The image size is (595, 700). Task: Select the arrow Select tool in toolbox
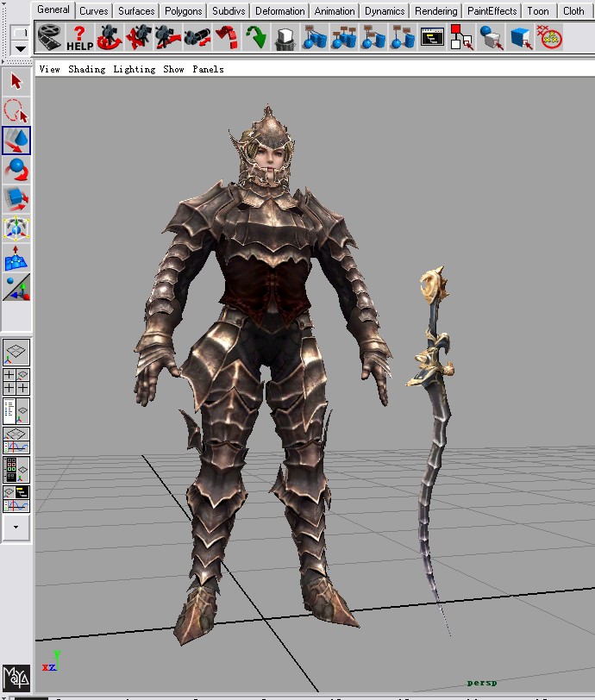16,82
